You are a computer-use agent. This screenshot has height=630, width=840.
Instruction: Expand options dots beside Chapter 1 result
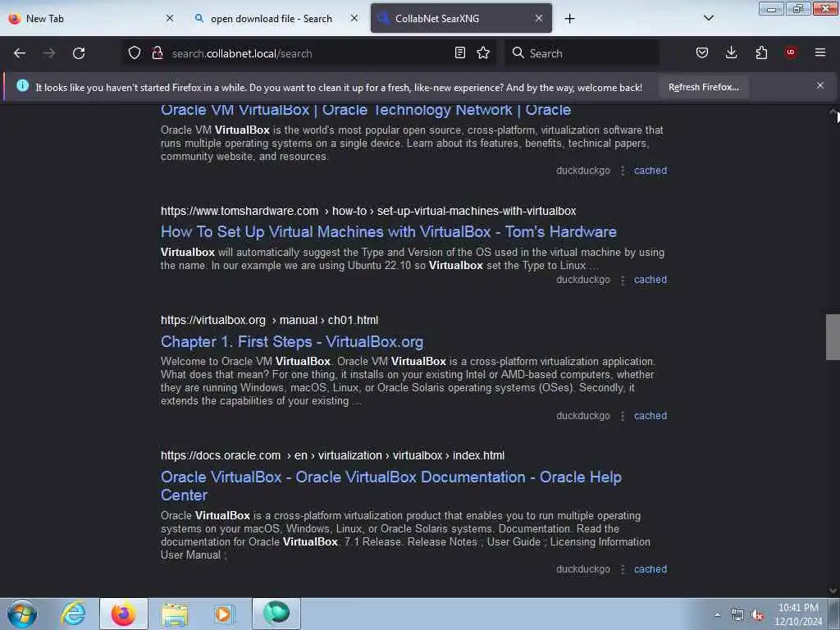point(623,416)
